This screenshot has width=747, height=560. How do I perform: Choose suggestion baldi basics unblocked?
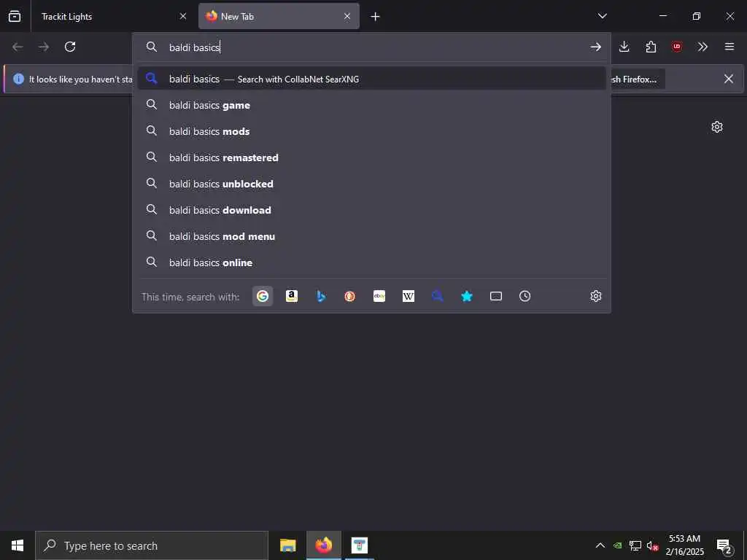click(x=371, y=183)
